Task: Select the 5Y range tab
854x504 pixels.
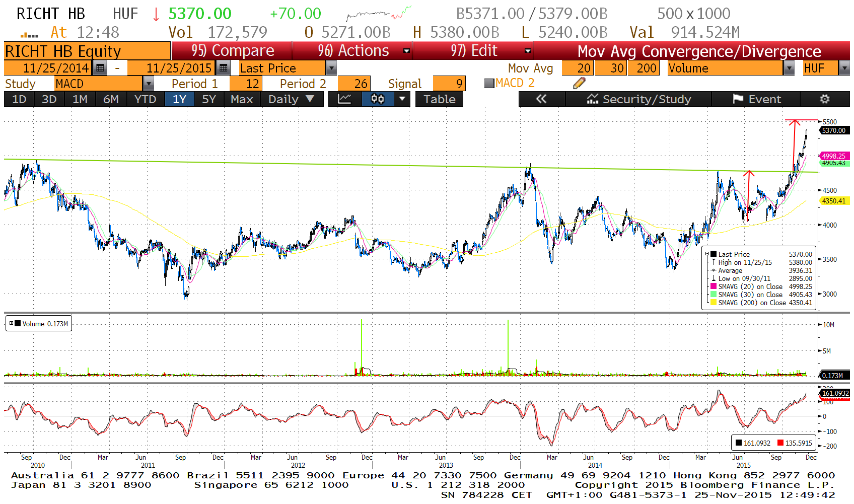Action: 208,99
